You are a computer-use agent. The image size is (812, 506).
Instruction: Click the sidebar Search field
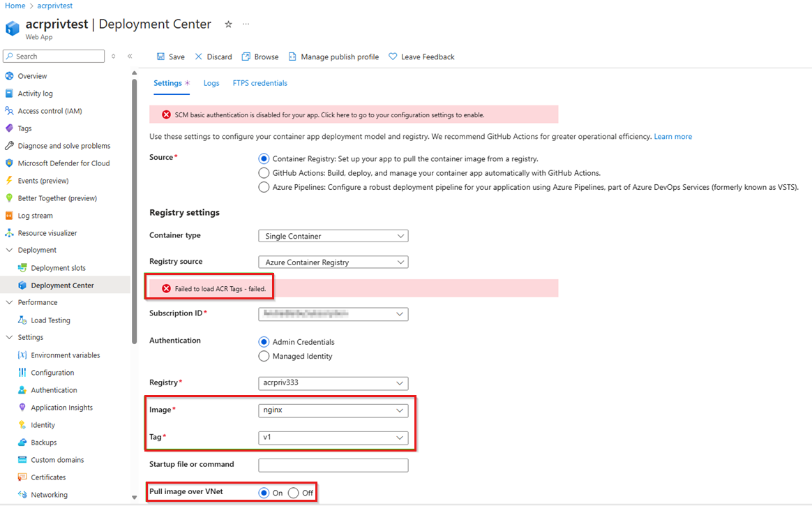(x=54, y=56)
